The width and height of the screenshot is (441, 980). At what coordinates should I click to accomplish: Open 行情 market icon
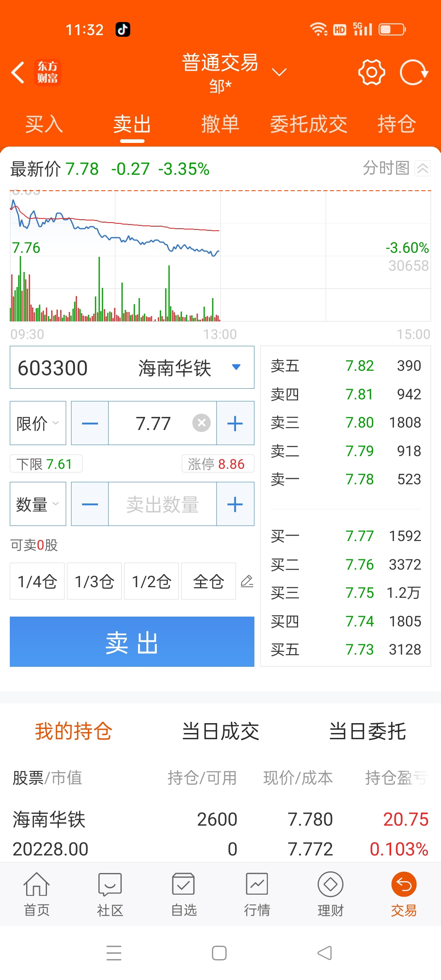[257, 894]
